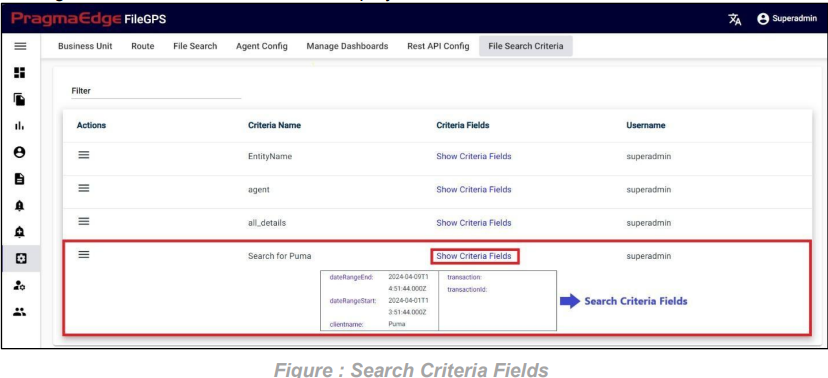Click the dateRangeEnd field label
Image resolution: width=828 pixels, height=378 pixels.
351,277
